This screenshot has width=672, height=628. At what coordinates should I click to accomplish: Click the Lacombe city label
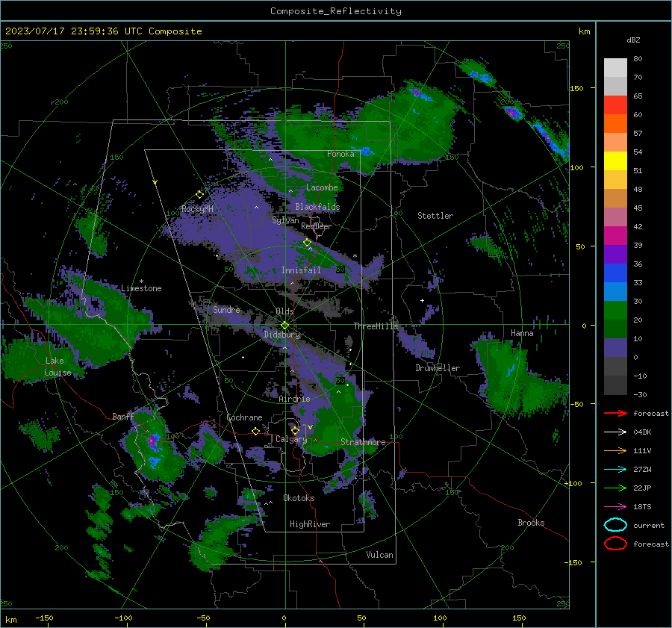[x=322, y=187]
